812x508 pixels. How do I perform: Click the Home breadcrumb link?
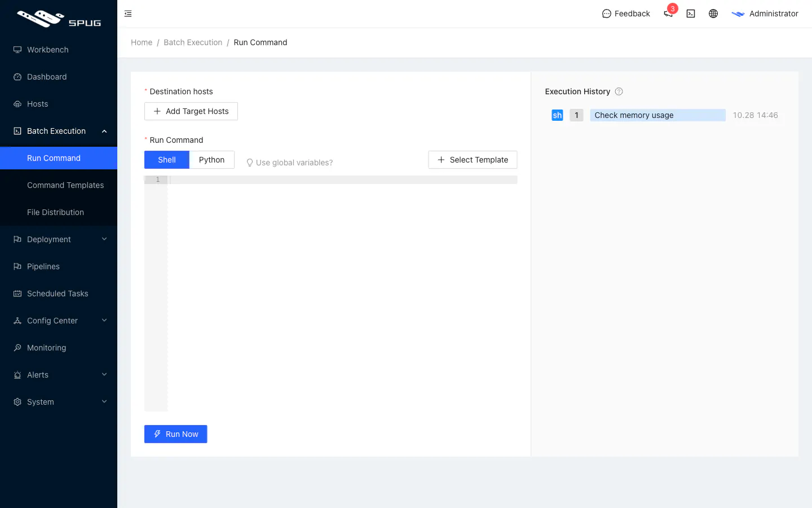click(142, 42)
